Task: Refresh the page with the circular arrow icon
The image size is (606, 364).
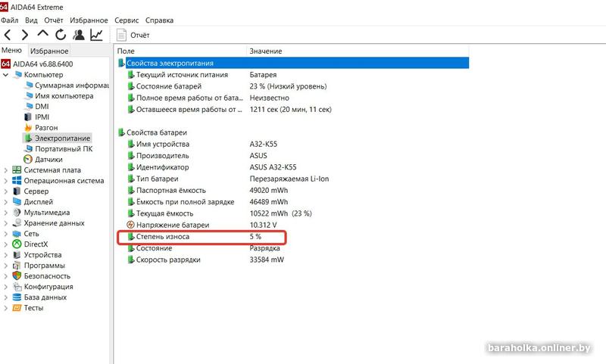Action: (61, 35)
